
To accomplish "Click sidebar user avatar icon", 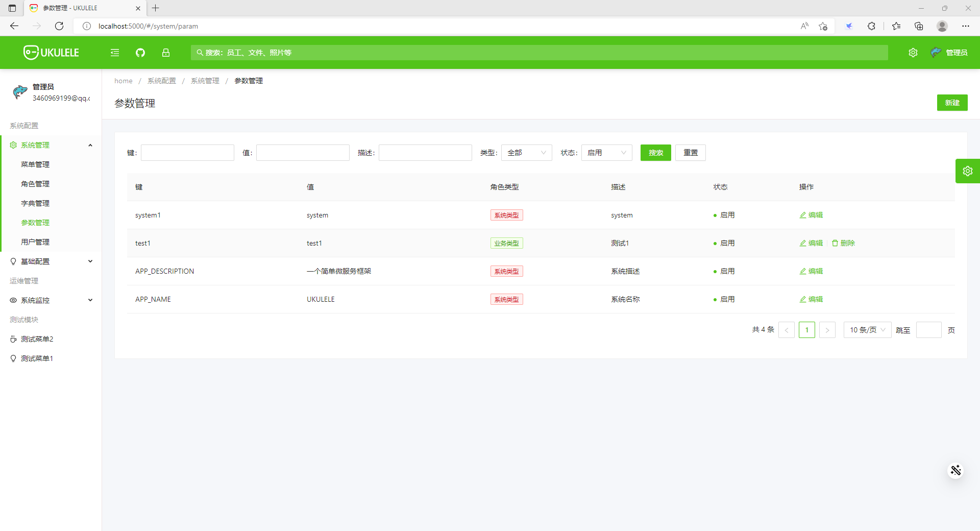I will [20, 92].
